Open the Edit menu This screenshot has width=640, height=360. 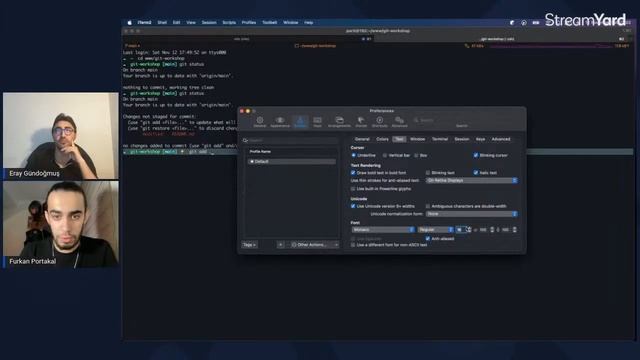[x=176, y=23]
